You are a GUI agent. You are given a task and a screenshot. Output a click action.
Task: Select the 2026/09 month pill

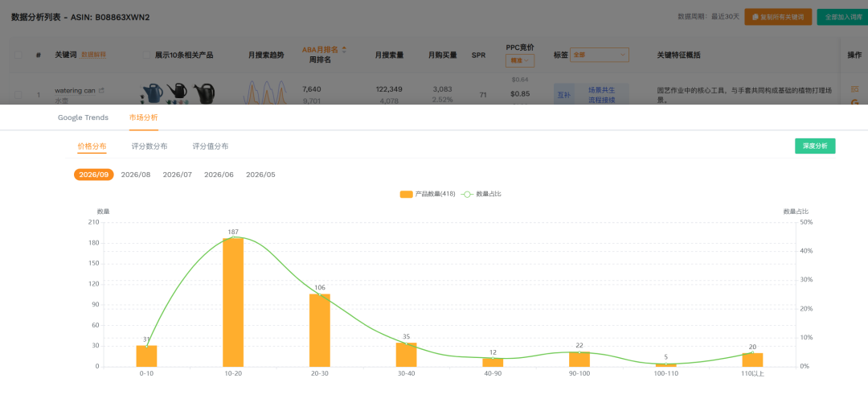click(x=93, y=175)
